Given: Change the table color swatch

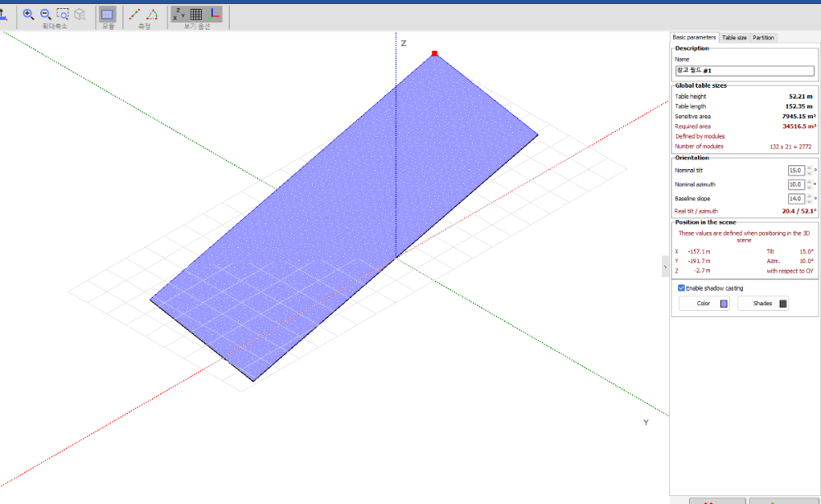Looking at the screenshot, I should (x=723, y=303).
